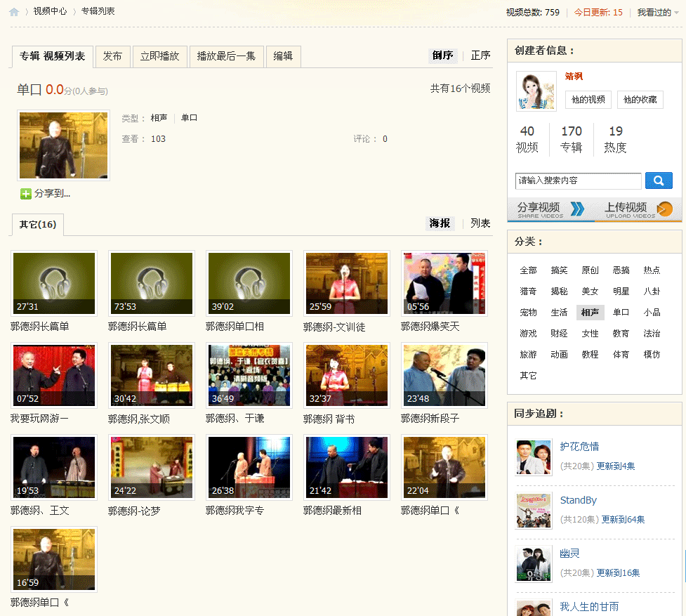Viewport: 686px width, 616px height.
Task: Click the 分享视频 double-arrow icon
Action: 577,209
